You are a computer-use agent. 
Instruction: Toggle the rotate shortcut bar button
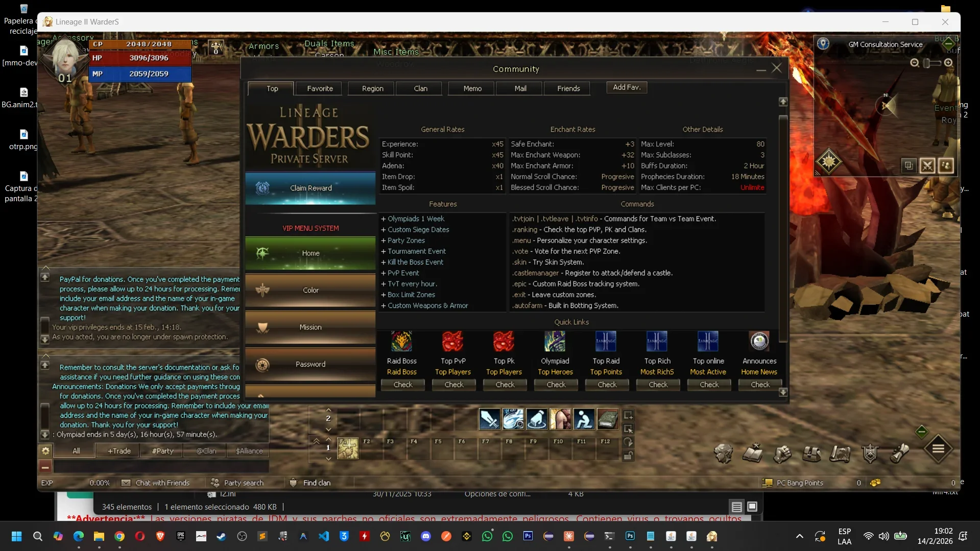click(629, 442)
